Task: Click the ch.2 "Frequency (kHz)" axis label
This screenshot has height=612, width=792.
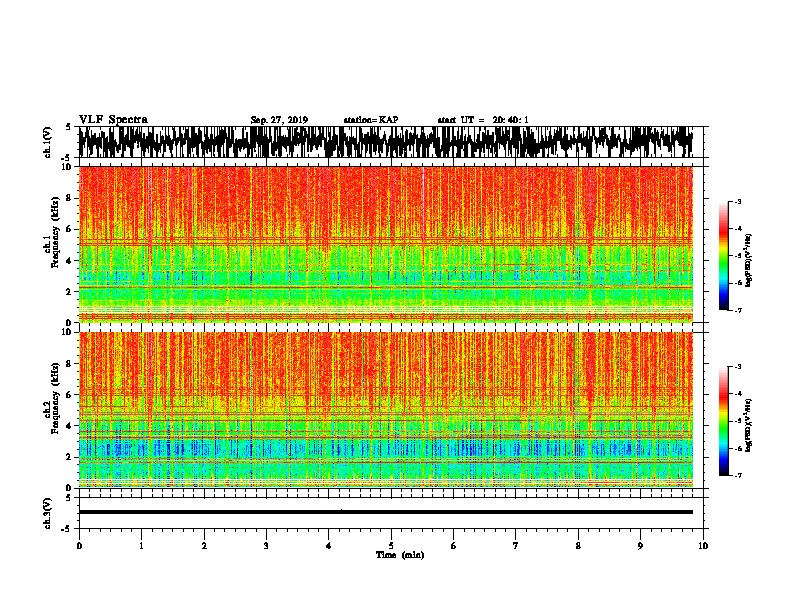Action: [55, 398]
